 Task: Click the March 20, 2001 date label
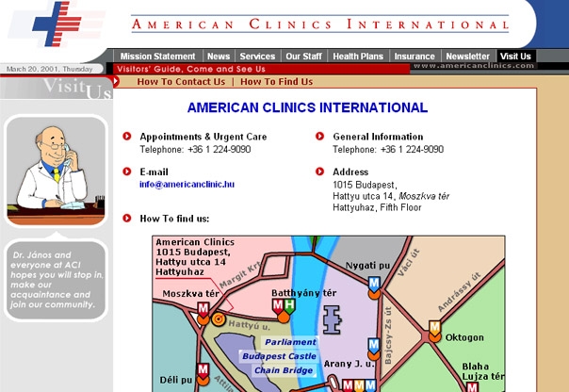tap(49, 69)
